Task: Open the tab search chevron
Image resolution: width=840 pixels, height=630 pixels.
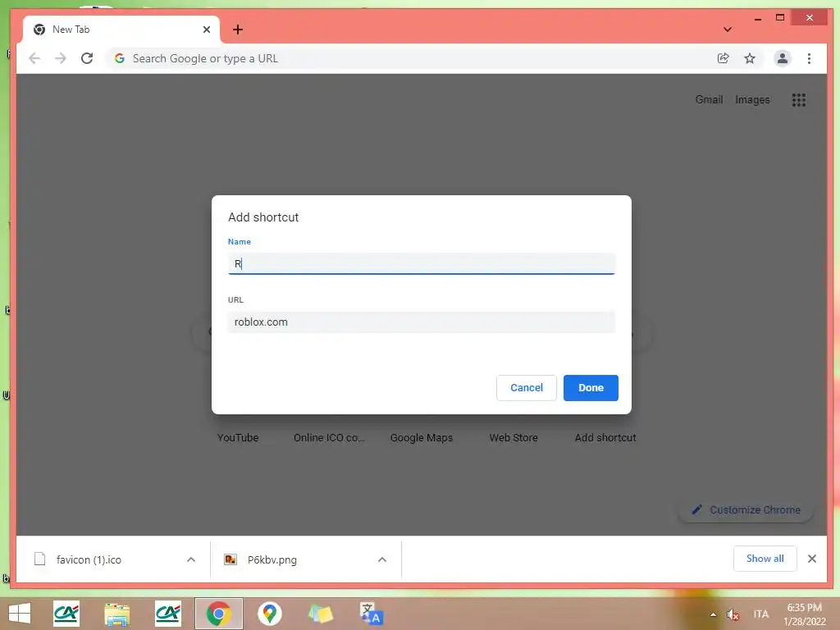Action: coord(728,30)
